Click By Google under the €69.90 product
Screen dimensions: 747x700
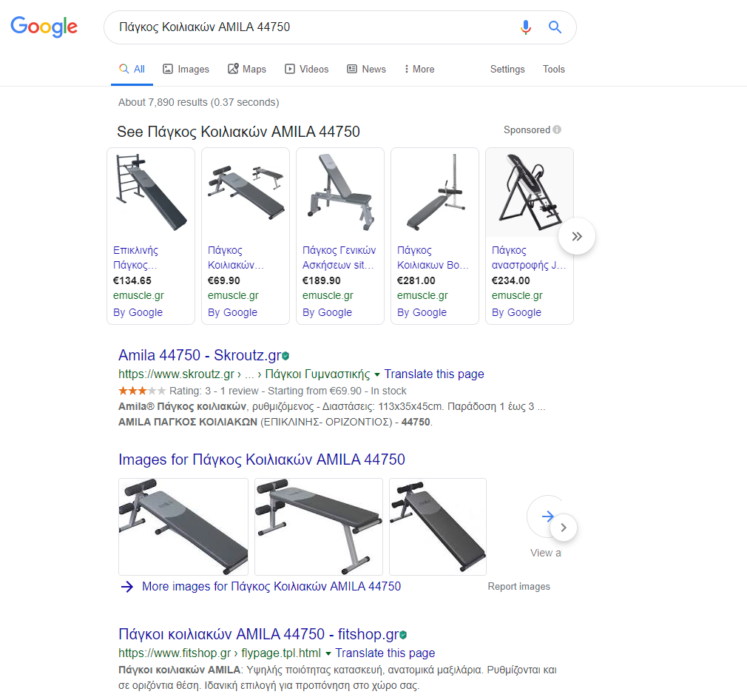(x=232, y=312)
